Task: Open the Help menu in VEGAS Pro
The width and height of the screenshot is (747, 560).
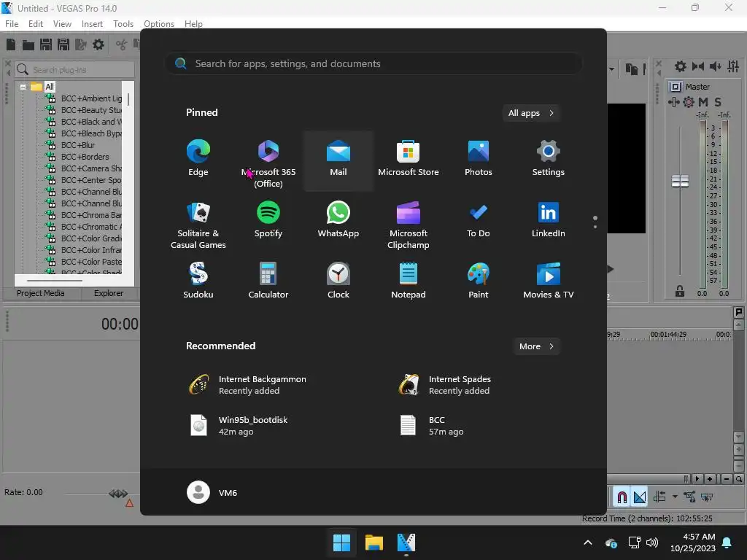Action: 193,24
